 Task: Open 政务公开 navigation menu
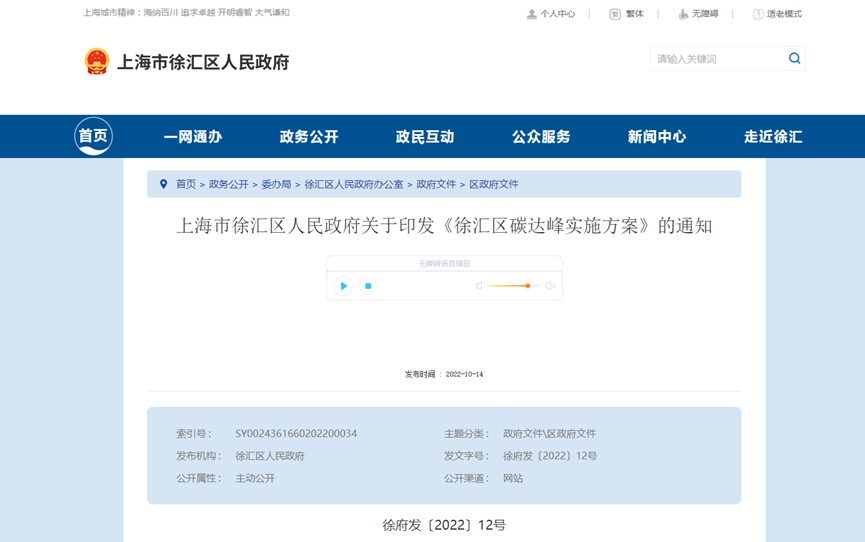click(x=309, y=136)
